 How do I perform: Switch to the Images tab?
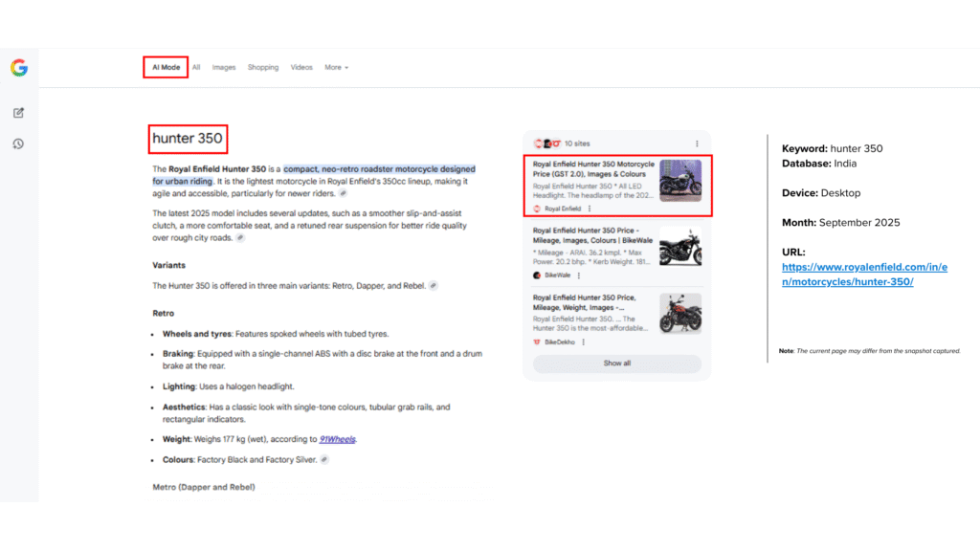[224, 68]
